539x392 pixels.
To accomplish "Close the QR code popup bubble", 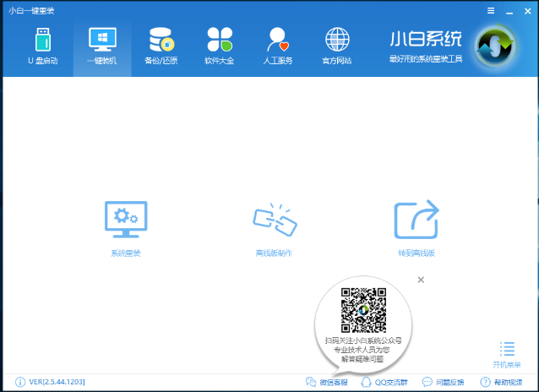I will (x=421, y=280).
